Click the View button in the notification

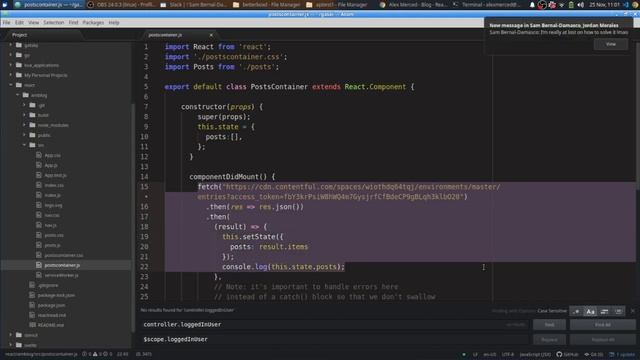coord(611,44)
